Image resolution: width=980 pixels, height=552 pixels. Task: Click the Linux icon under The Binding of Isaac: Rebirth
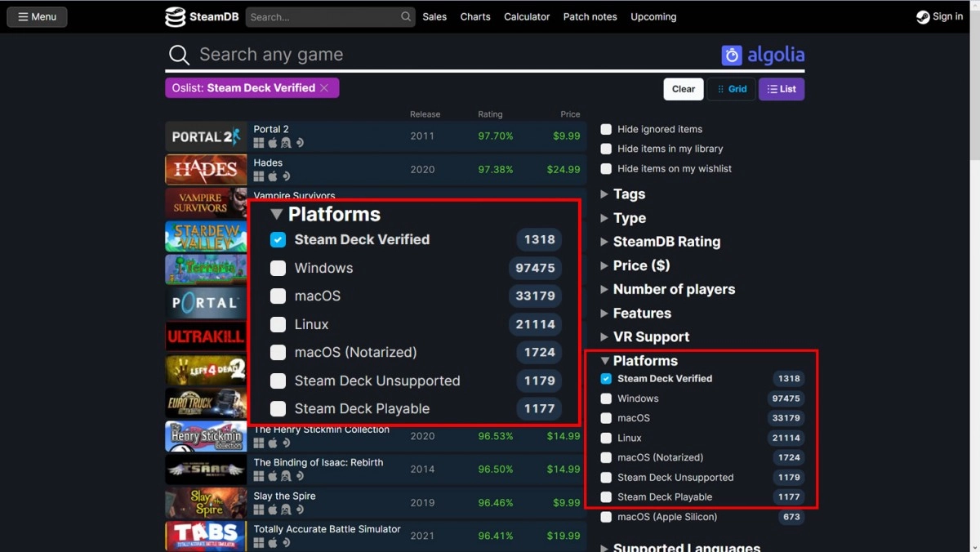point(286,476)
